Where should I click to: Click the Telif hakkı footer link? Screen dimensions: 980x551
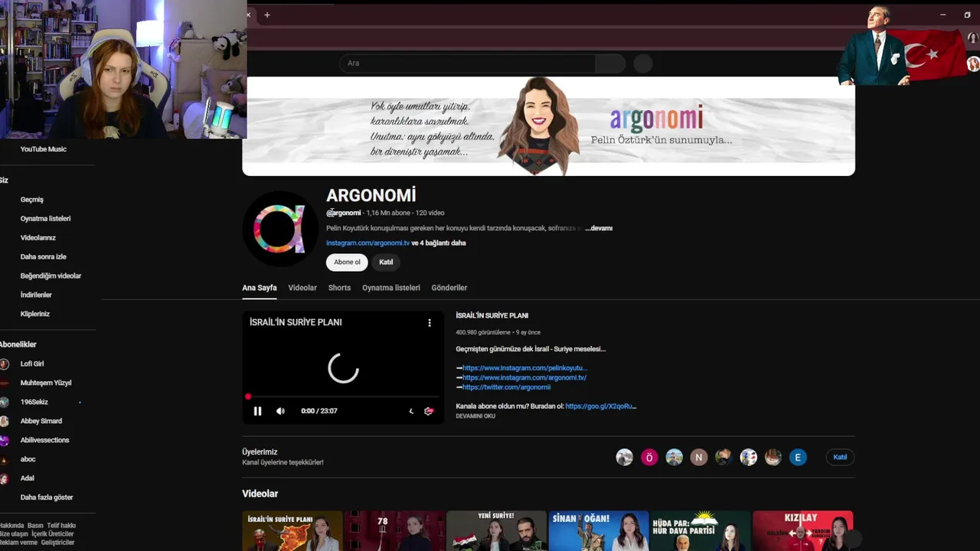61,526
